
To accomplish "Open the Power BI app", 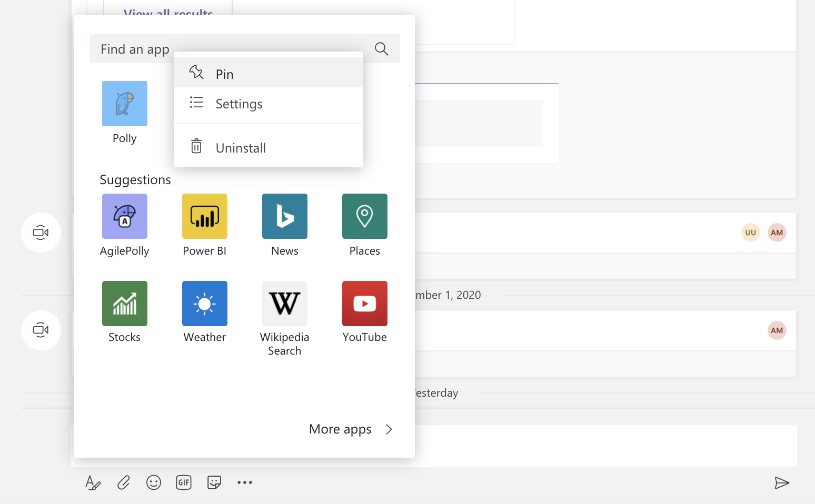I will (204, 216).
